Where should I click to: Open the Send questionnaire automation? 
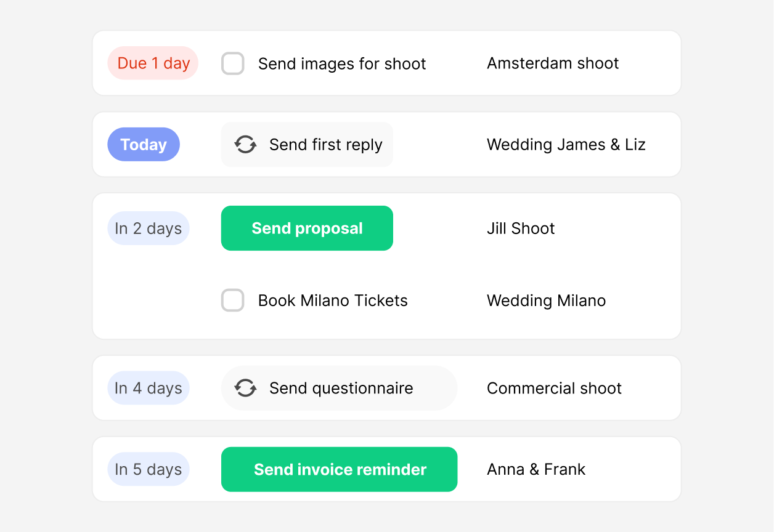click(x=339, y=388)
